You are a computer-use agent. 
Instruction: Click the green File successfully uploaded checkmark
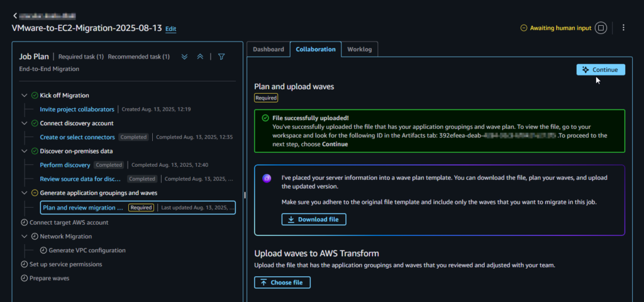[x=266, y=118]
